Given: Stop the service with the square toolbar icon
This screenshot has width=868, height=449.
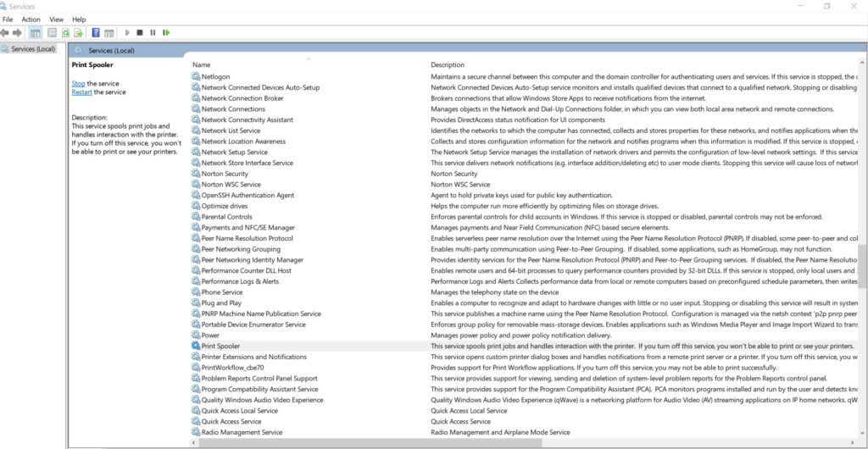Looking at the screenshot, I should (x=140, y=33).
